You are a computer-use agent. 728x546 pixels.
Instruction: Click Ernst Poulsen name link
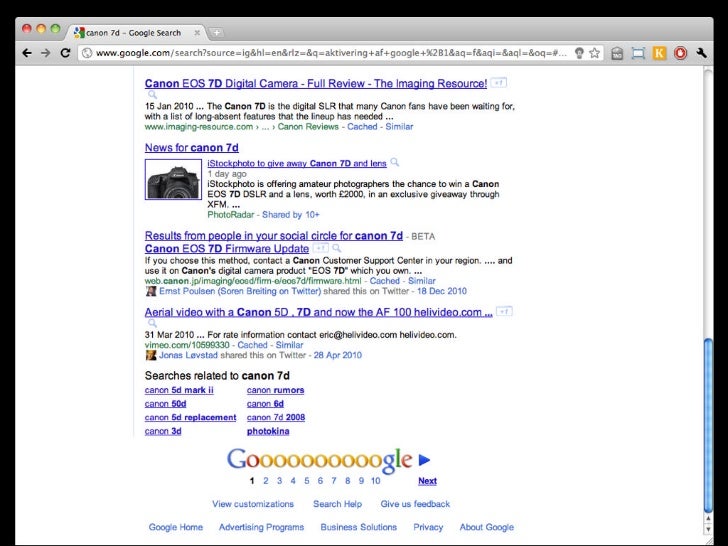240,291
